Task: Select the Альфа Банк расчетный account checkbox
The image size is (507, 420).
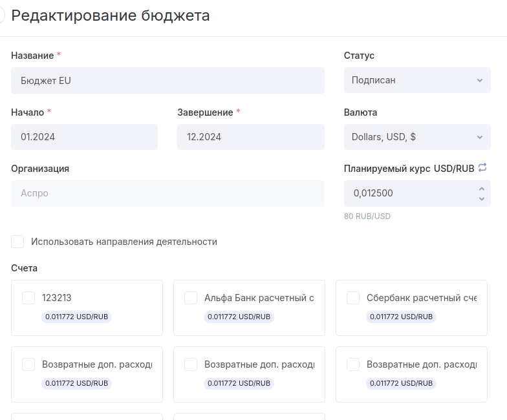Action: [x=191, y=298]
